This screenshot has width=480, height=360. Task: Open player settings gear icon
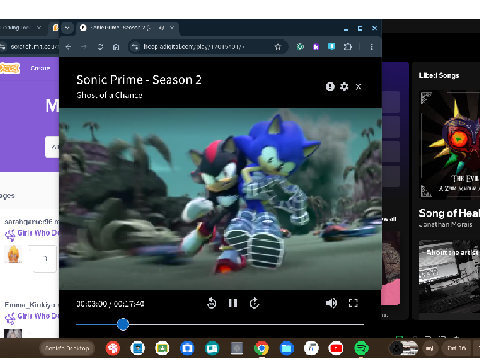click(x=344, y=87)
